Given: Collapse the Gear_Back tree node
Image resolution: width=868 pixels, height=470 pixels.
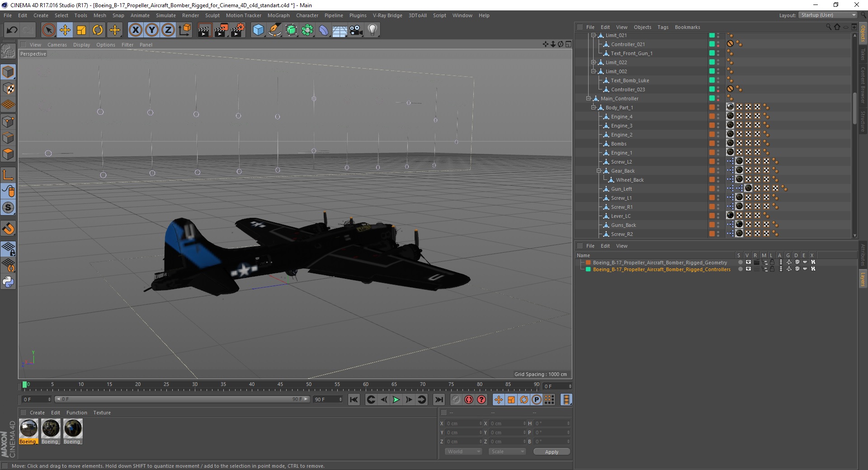Looking at the screenshot, I should (599, 171).
